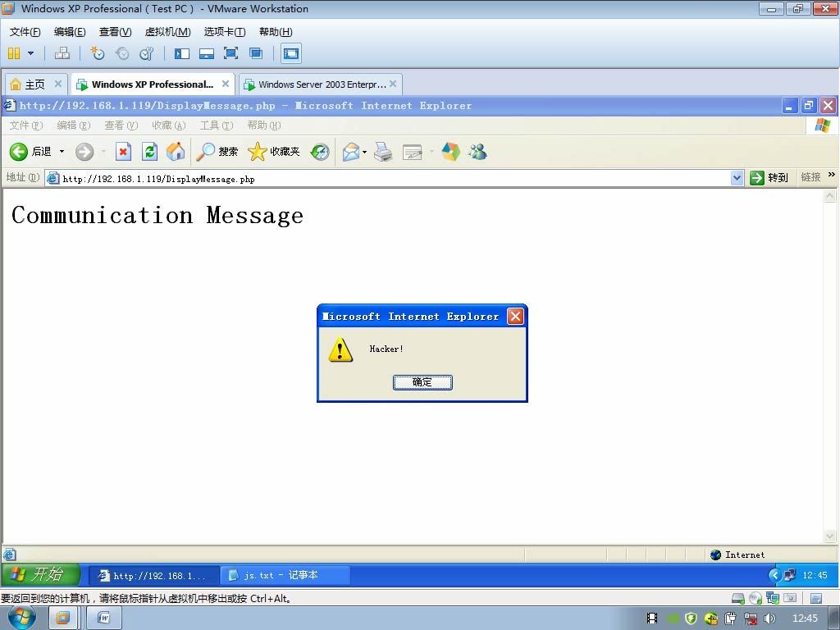840x630 pixels.
Task: Close the Windows Server 2003 tab
Action: click(393, 84)
